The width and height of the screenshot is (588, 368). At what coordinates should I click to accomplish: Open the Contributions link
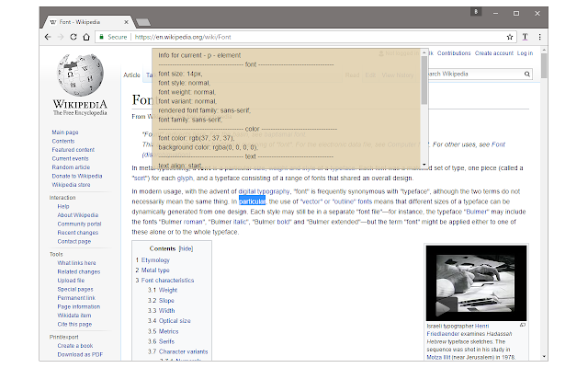tap(454, 53)
